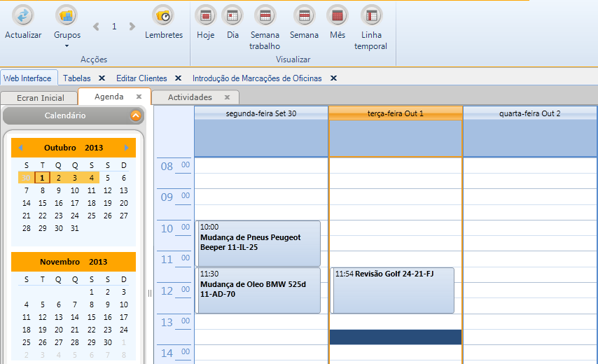Select October 15 in the calendar
Viewport: 598px width, 364px height.
point(42,203)
